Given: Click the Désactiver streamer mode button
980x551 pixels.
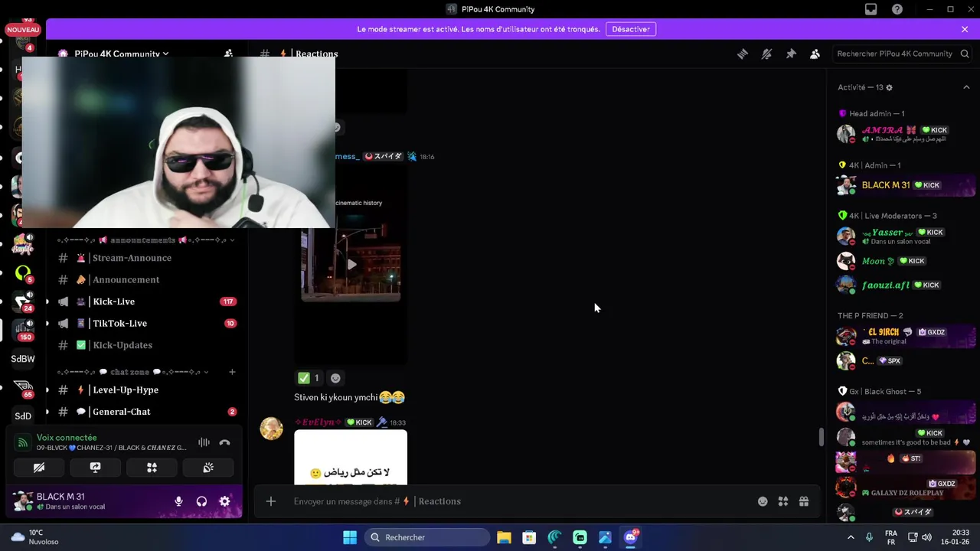Looking at the screenshot, I should click(631, 29).
